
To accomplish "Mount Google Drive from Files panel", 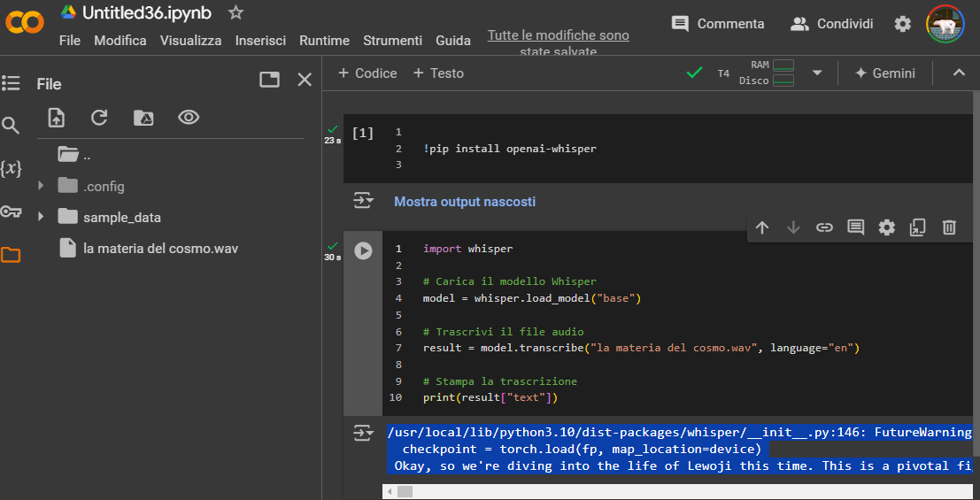I will pyautogui.click(x=143, y=118).
